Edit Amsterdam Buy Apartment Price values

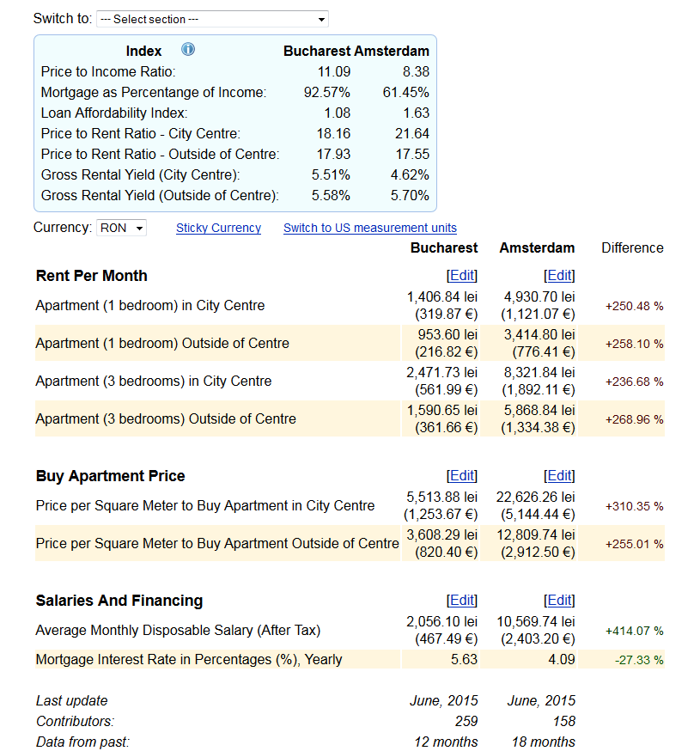[x=559, y=475]
